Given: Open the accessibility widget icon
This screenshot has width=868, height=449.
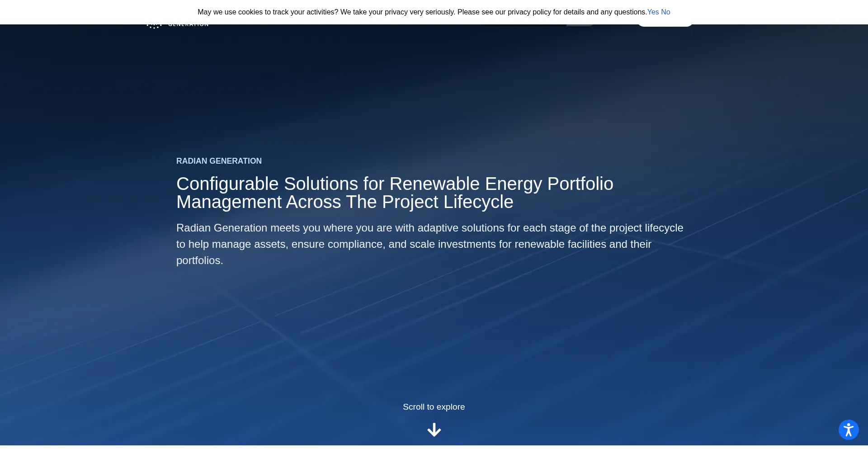Looking at the screenshot, I should pos(849,430).
